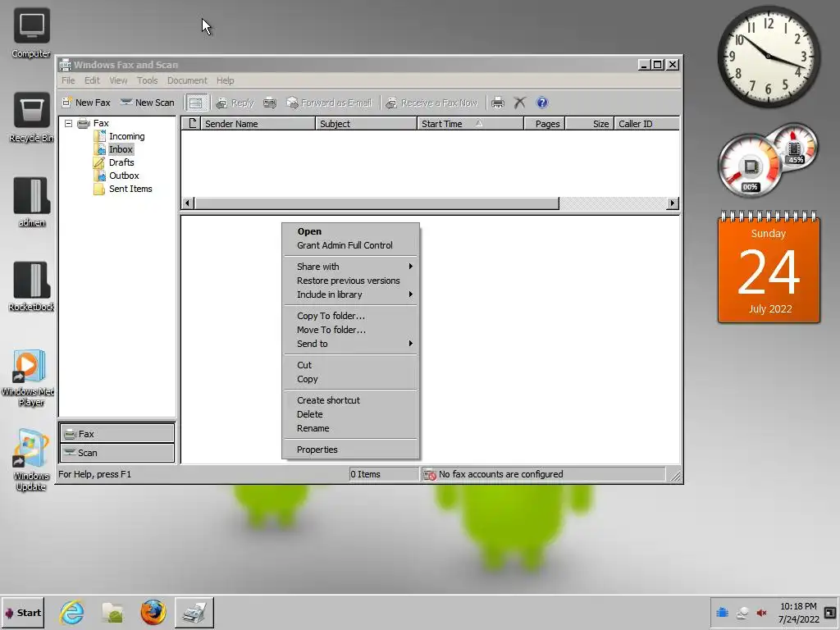This screenshot has width=840, height=630.
Task: Choose Move To folder... option
Action: pyautogui.click(x=350, y=330)
